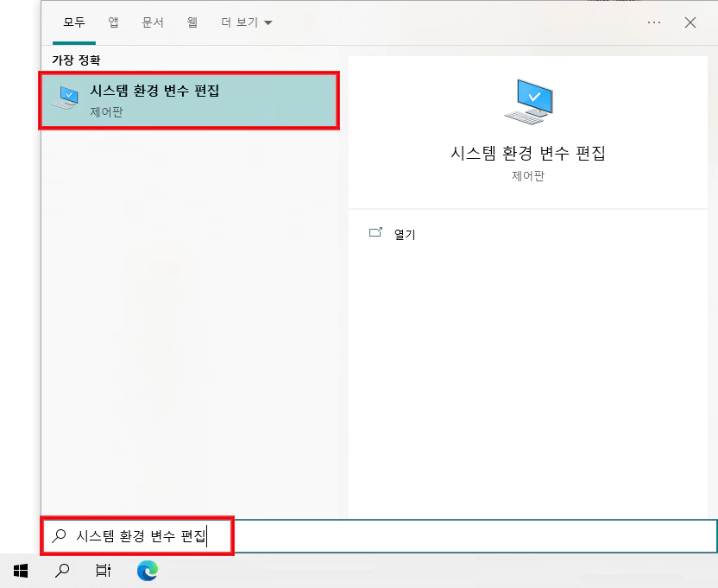Click the magnifier icon in the search box
Screen dimensions: 718x588
tap(59, 535)
